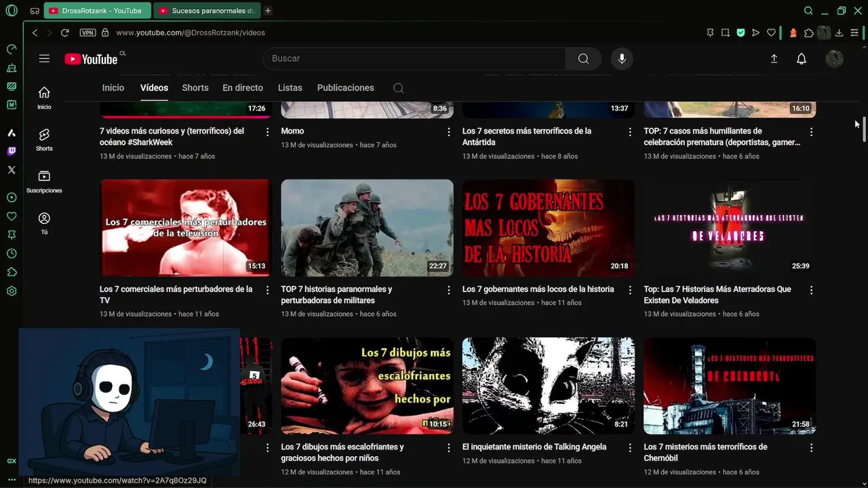Open the Easy Setup sliders icon
Viewport: 868px width, 488px height.
coord(854,33)
